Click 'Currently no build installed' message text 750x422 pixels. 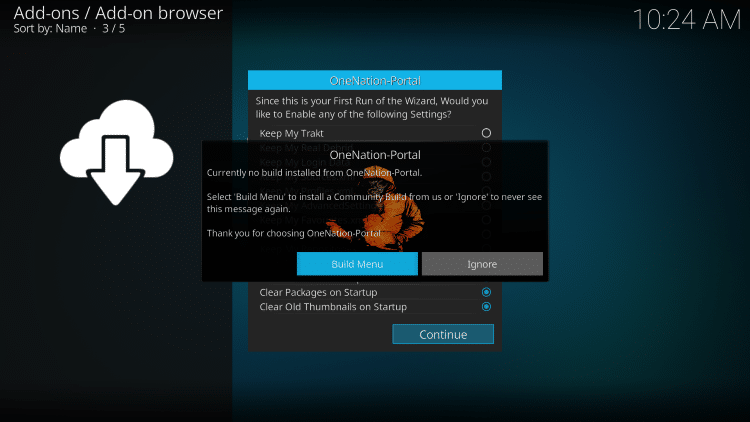pos(314,173)
